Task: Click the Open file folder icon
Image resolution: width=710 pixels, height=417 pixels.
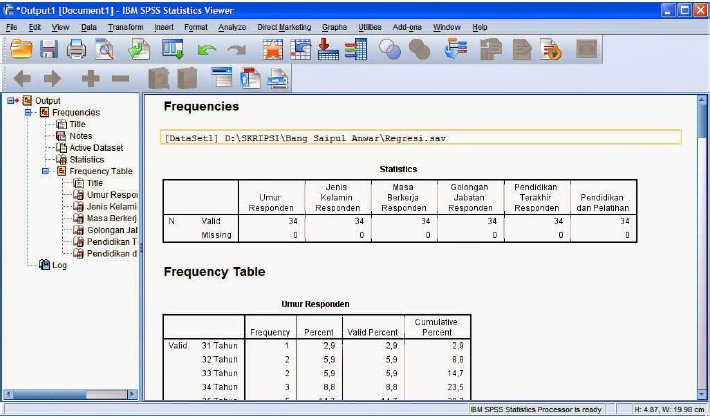Action: click(20, 49)
